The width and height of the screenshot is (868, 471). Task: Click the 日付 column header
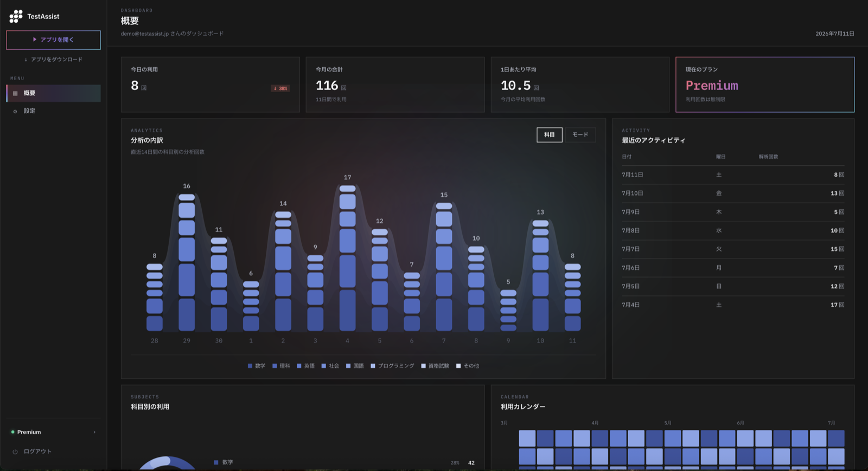pos(627,157)
